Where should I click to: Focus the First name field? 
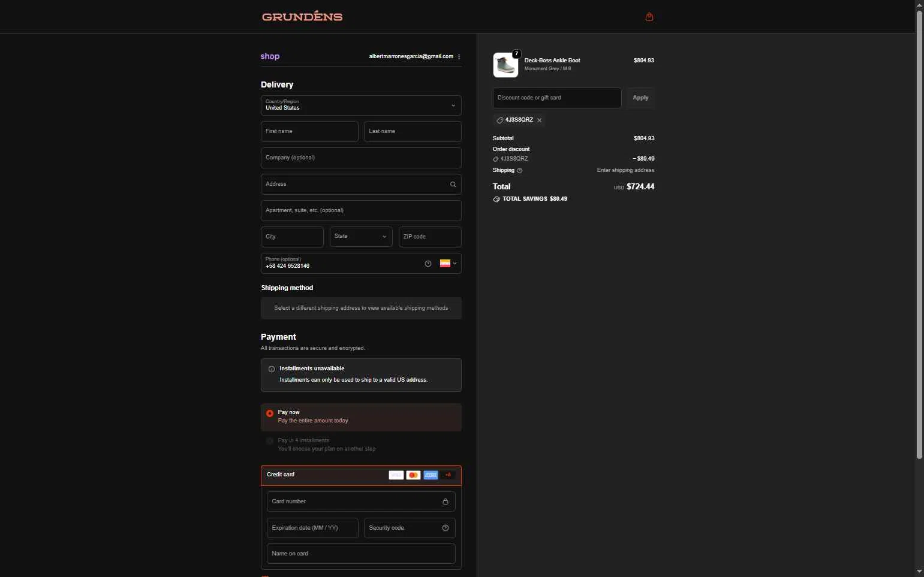(x=309, y=131)
